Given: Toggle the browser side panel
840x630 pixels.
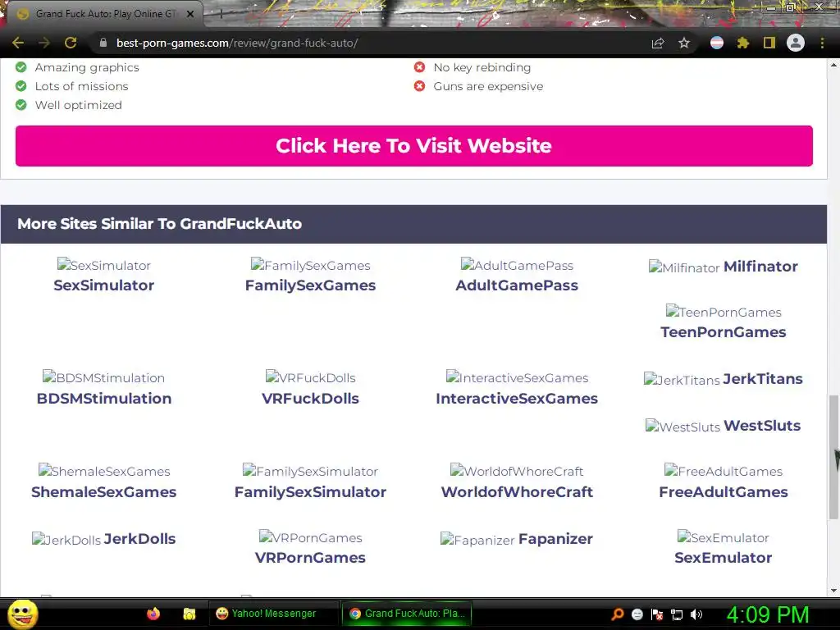Looking at the screenshot, I should [x=769, y=43].
